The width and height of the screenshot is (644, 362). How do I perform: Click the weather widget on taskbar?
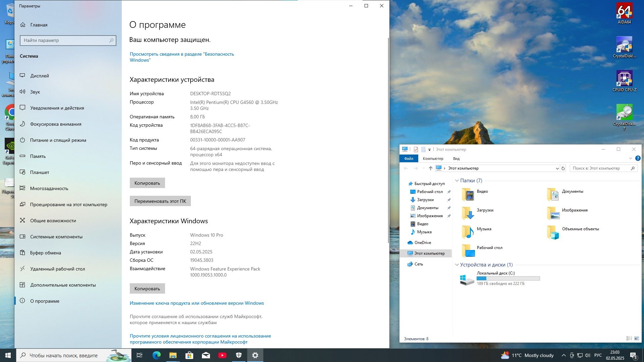[527, 355]
